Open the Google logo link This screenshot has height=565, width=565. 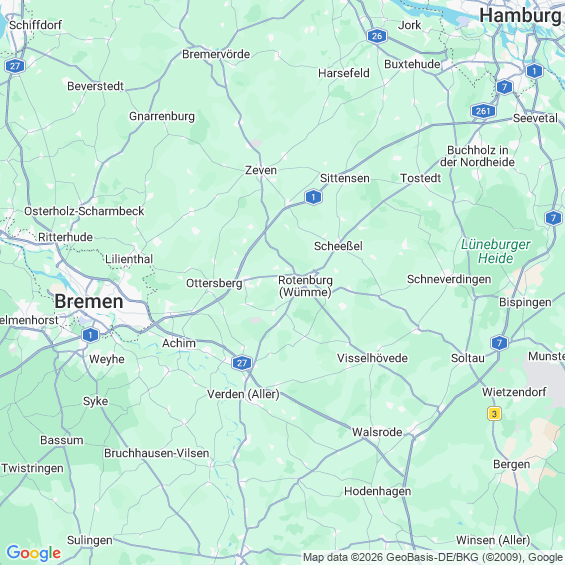(x=34, y=552)
